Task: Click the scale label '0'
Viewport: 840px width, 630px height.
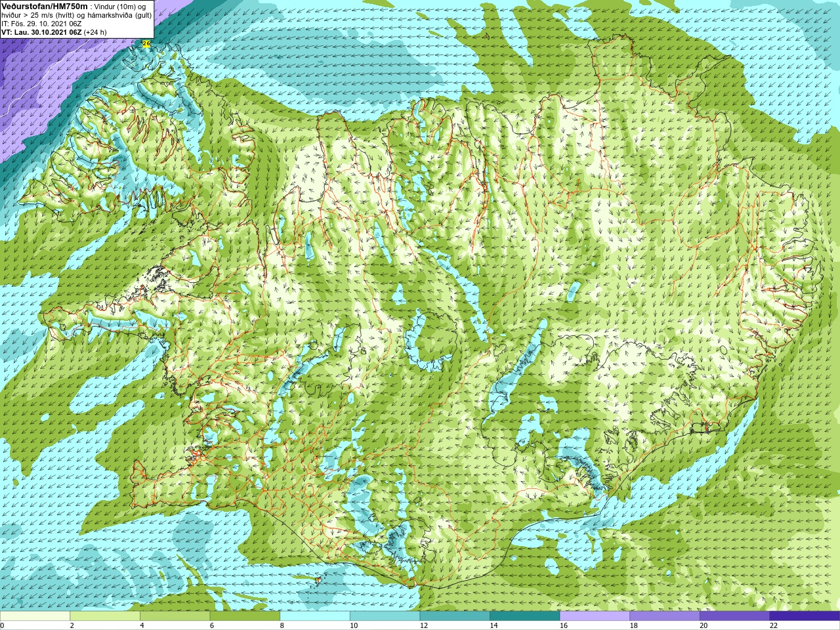Action: click(x=3, y=625)
